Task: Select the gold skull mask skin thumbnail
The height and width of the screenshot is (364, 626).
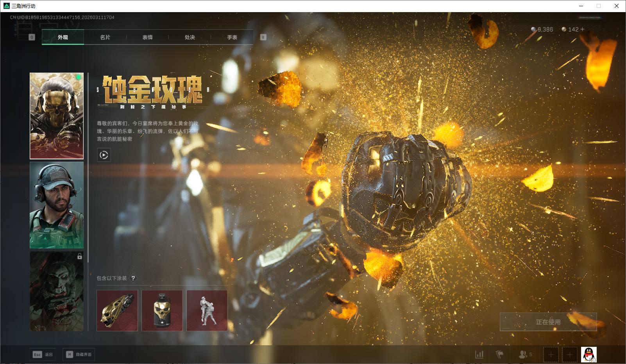Action: [x=57, y=116]
